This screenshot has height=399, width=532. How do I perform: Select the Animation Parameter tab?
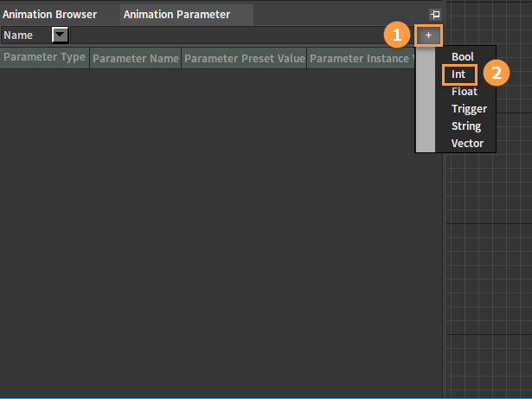click(177, 15)
